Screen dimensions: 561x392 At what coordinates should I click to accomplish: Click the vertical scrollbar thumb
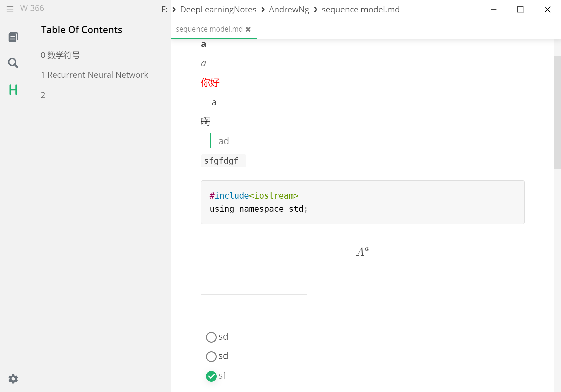[x=557, y=112]
